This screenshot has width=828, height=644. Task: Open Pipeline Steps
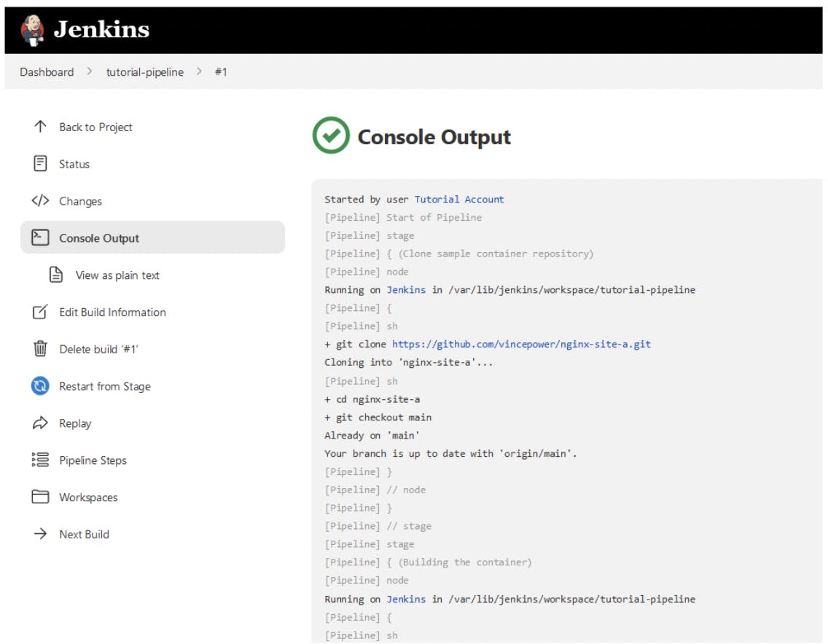point(93,460)
